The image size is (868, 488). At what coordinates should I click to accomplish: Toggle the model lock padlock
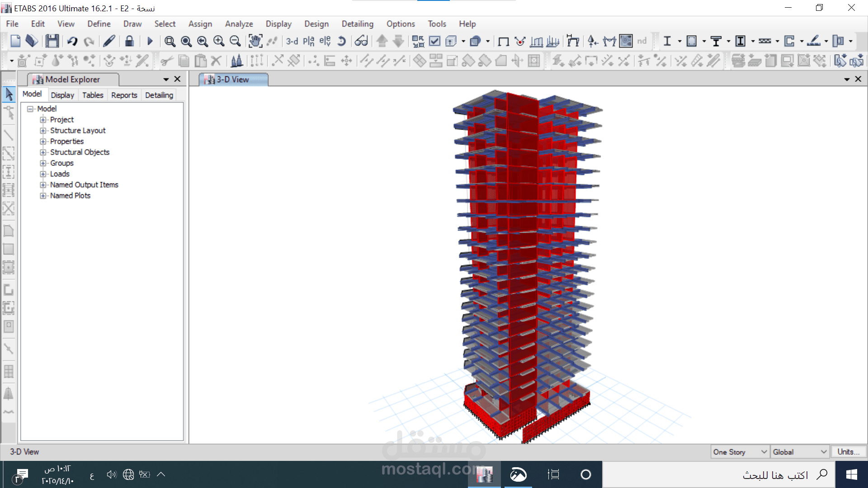click(129, 41)
